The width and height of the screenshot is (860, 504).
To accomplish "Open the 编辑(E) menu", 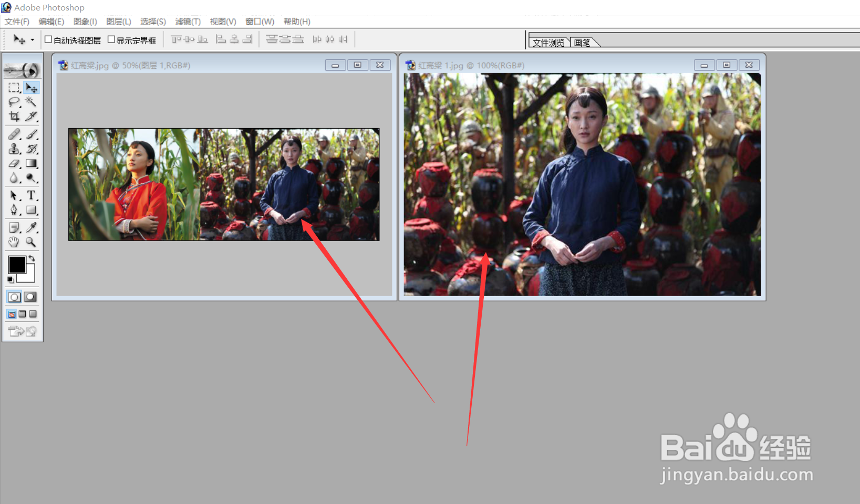I will (x=51, y=22).
